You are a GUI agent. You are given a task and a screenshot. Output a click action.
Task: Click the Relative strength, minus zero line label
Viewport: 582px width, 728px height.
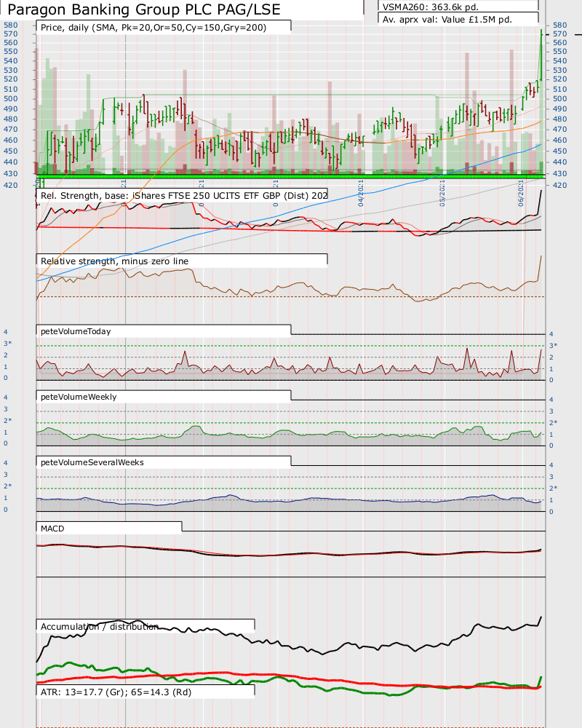(x=115, y=261)
